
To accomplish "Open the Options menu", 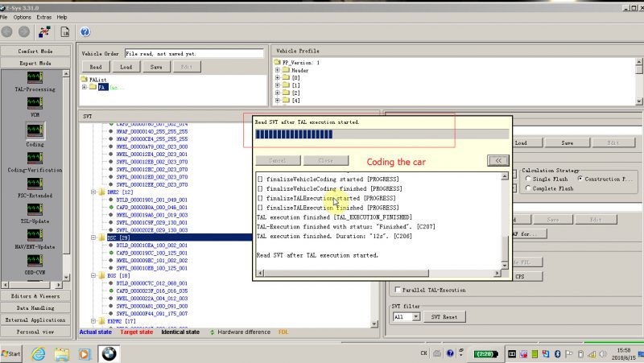I will pos(23,17).
